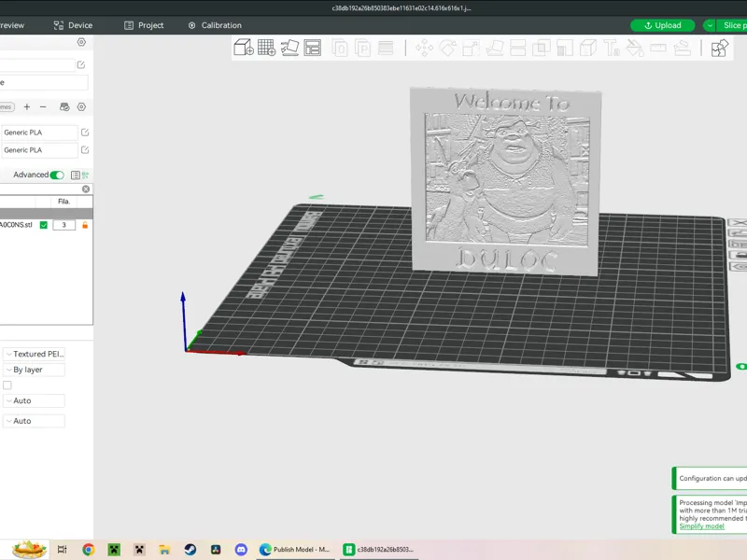The height and width of the screenshot is (560, 747).
Task: Click the orange lock icon on stl row
Action: [85, 225]
